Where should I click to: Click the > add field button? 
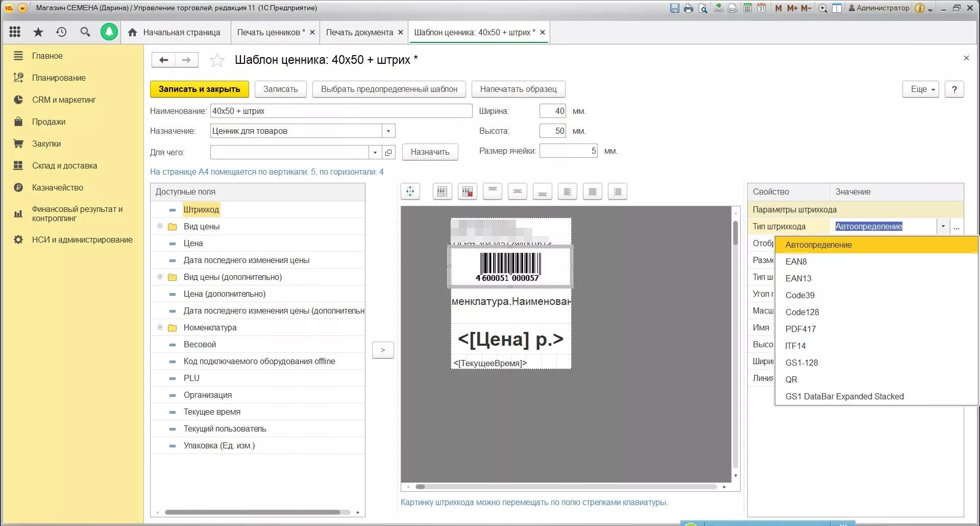[x=383, y=350]
